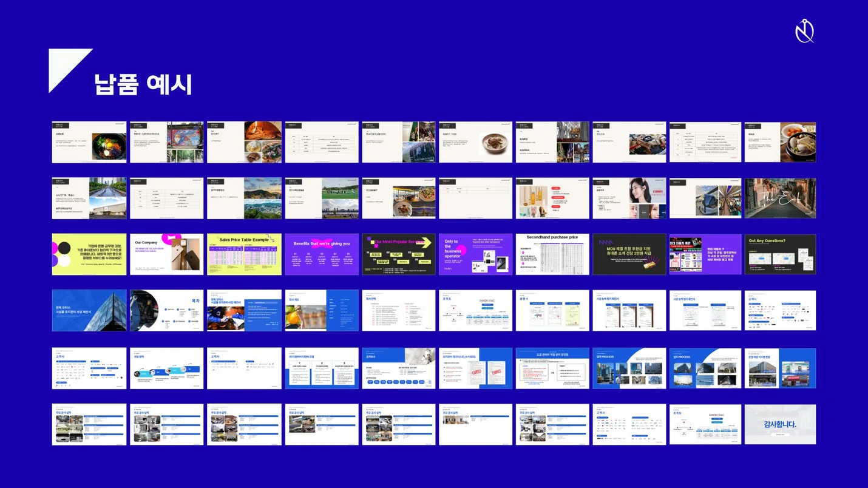
Task: Select the 납품 예시 heading text
Action: pos(143,84)
